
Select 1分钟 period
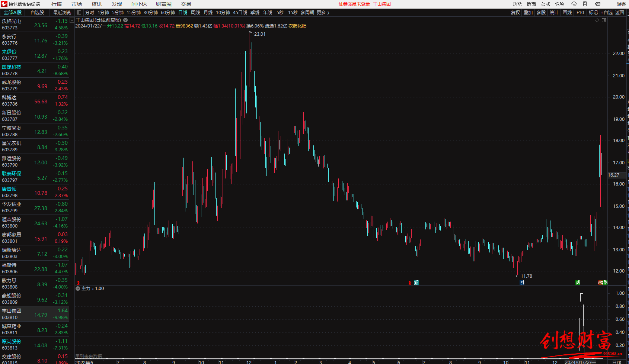(103, 13)
